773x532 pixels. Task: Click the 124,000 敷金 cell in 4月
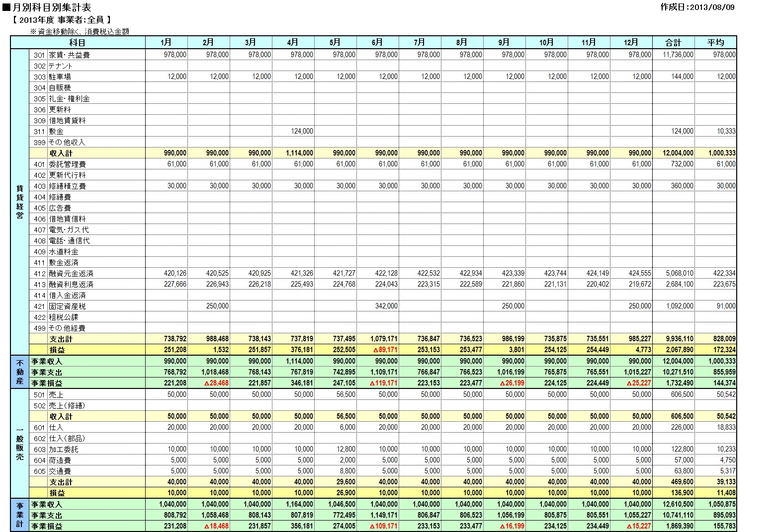[293, 131]
